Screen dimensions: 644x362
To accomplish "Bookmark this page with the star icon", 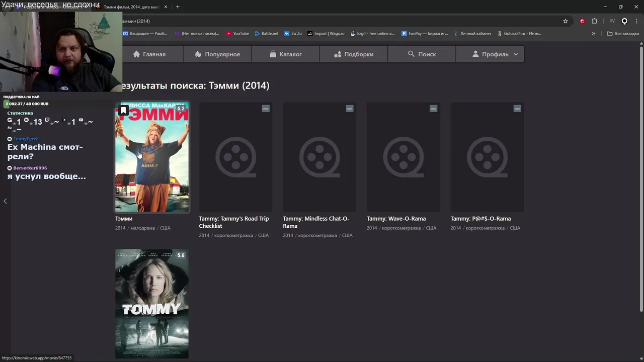I will click(x=566, y=21).
